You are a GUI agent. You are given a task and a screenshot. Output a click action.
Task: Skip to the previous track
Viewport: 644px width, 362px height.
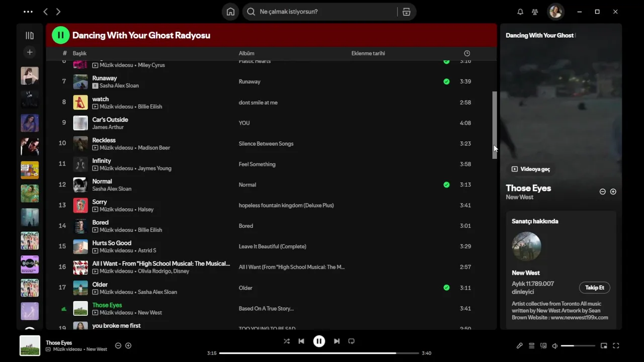coord(301,341)
